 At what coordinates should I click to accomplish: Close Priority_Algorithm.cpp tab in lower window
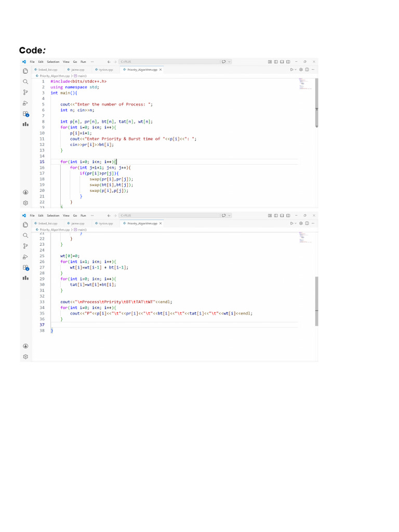pos(161,223)
